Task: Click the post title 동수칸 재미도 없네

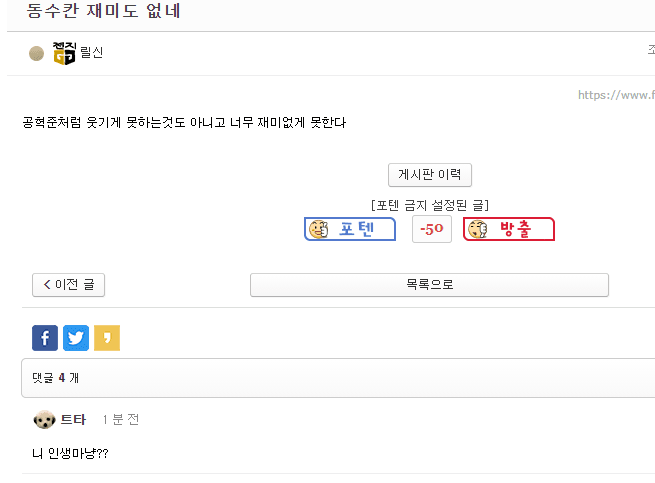Action: [104, 10]
